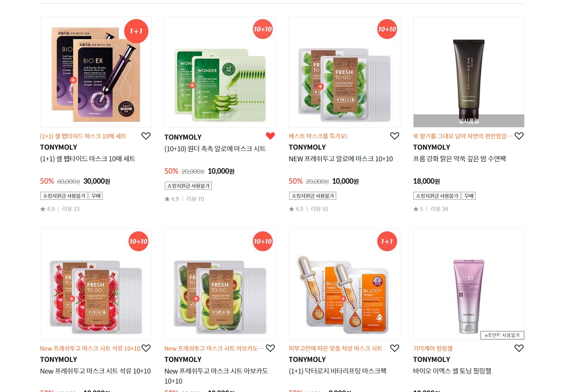Like the 셀 펩타이드 마스크 10매 세트 product

tap(146, 136)
